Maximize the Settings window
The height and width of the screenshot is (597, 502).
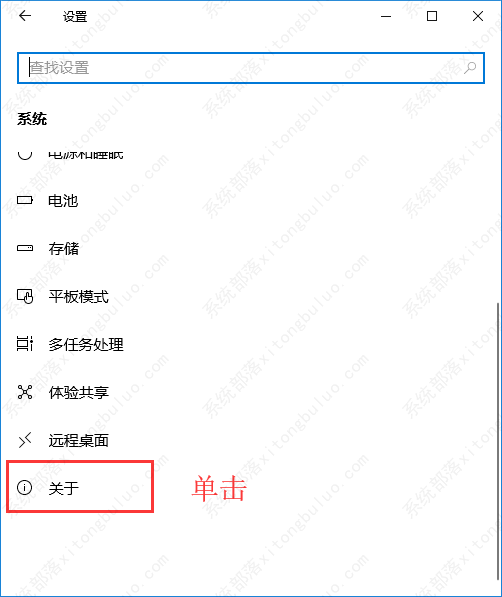pyautogui.click(x=432, y=16)
